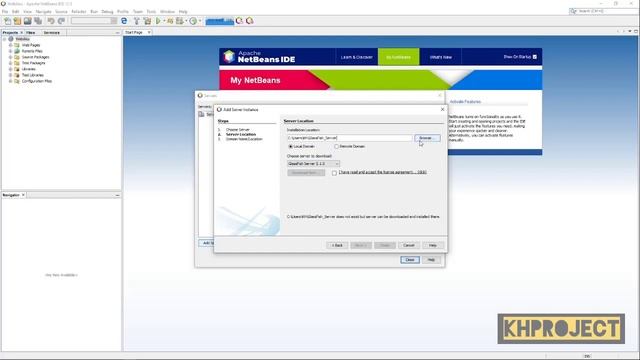Click the Save All toolbar icon

point(38,21)
